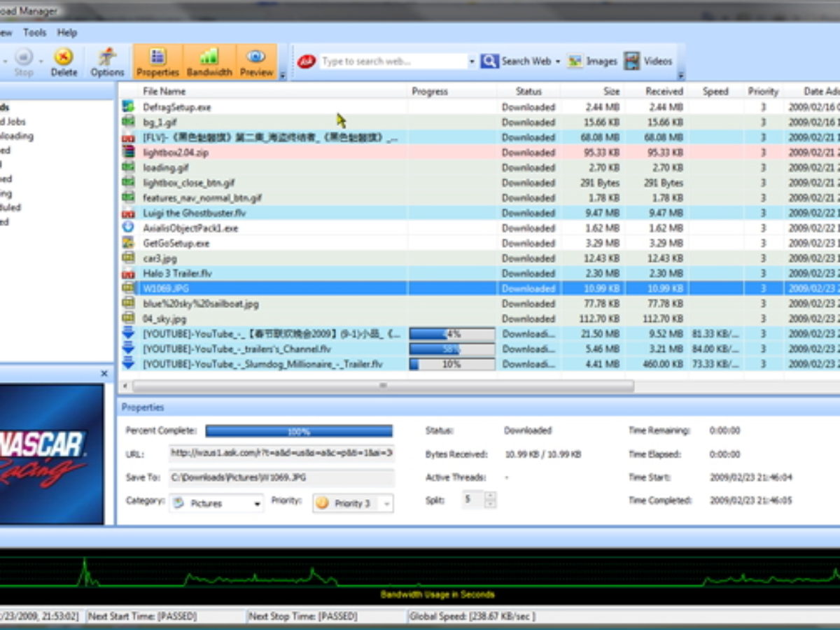Select the lightbox2.04.zip file name

point(176,152)
